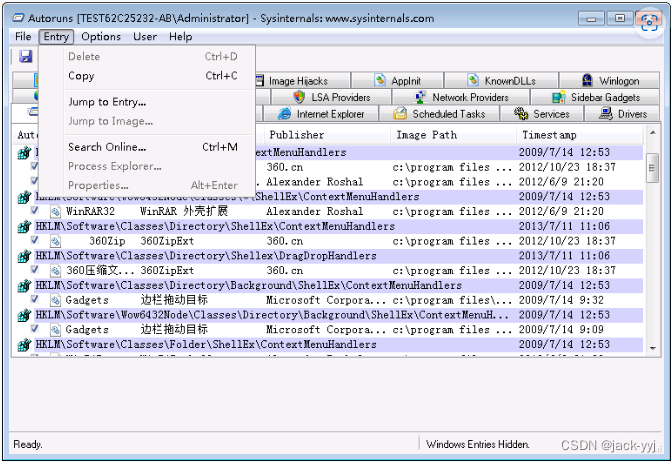Click scroll down arrow of list
Image resolution: width=671 pixels, height=462 pixels.
point(652,349)
